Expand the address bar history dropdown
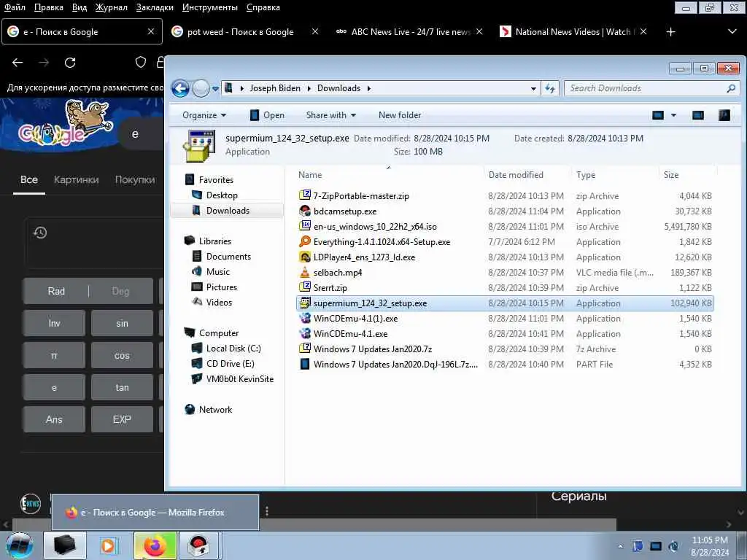 (x=533, y=88)
